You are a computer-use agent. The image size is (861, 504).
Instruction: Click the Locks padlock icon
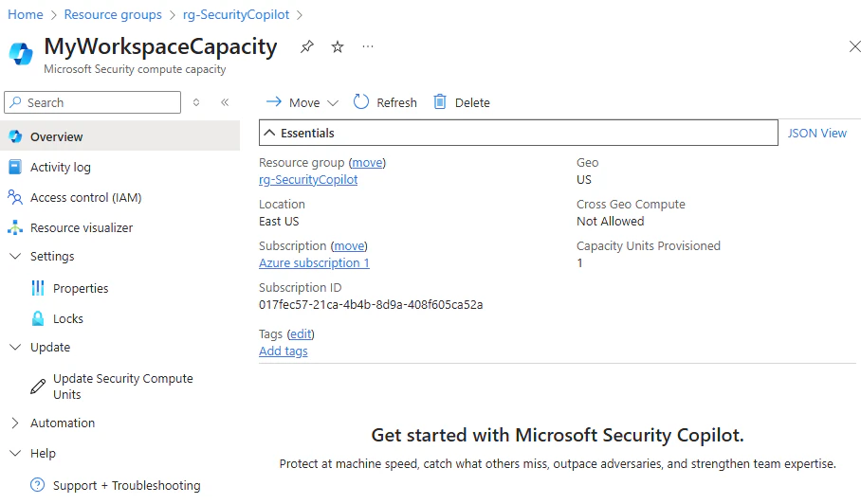(38, 318)
